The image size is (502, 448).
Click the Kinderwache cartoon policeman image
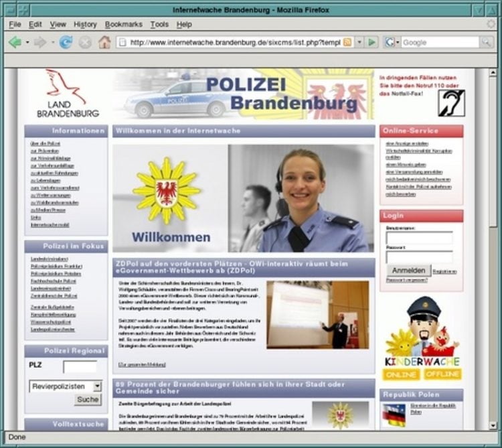click(422, 330)
